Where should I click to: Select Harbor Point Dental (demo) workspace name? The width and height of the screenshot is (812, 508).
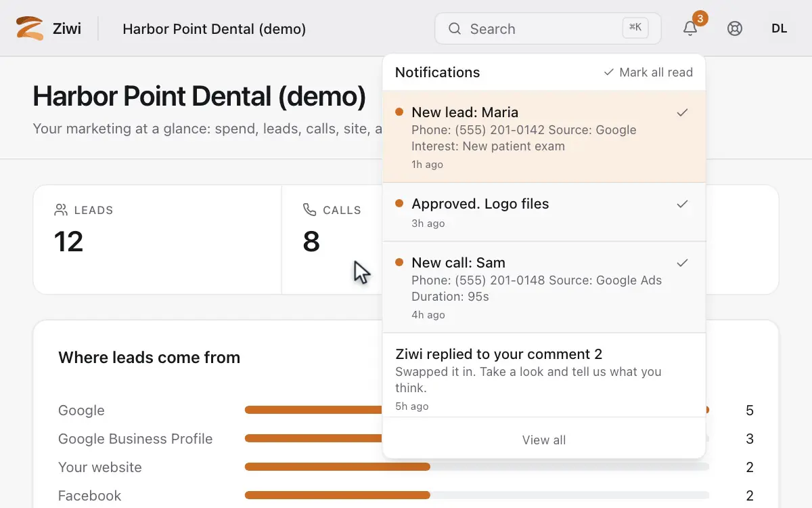coord(215,28)
